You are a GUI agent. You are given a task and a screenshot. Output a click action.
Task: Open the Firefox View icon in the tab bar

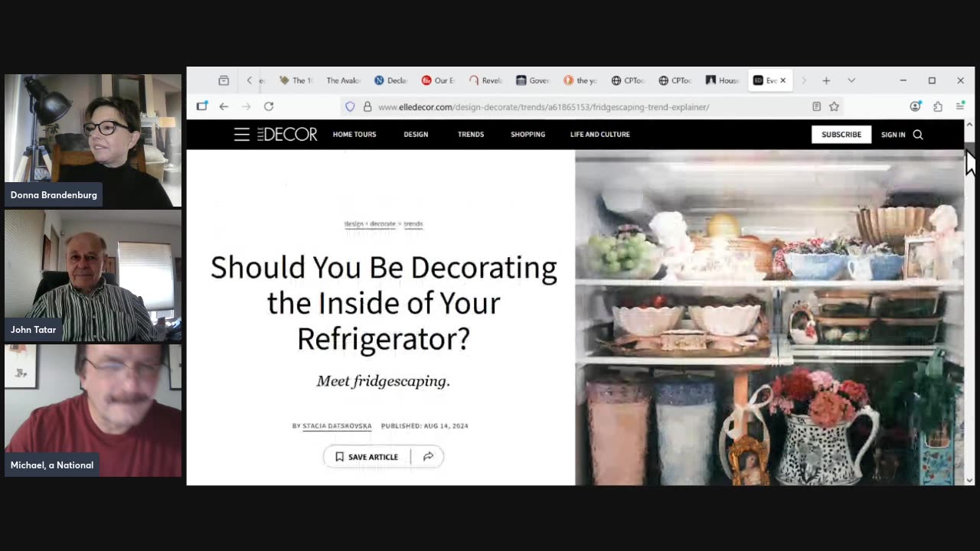(224, 80)
